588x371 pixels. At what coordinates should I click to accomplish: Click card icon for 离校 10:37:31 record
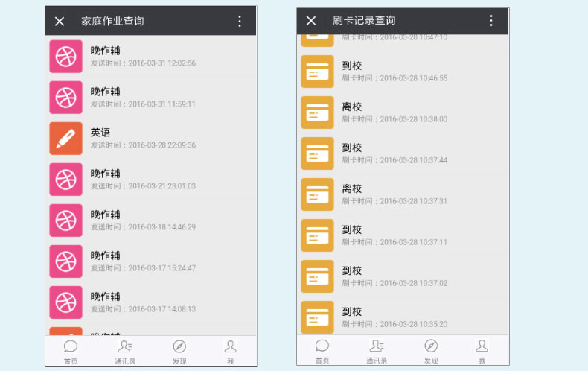(x=318, y=194)
